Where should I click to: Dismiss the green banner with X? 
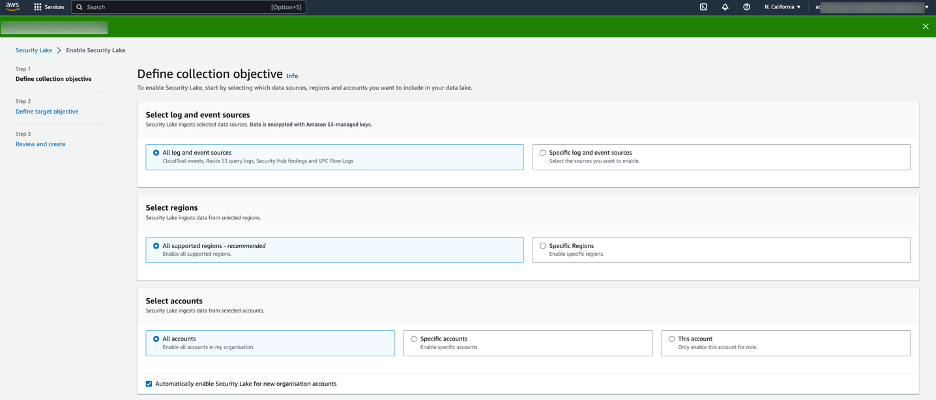pyautogui.click(x=926, y=26)
